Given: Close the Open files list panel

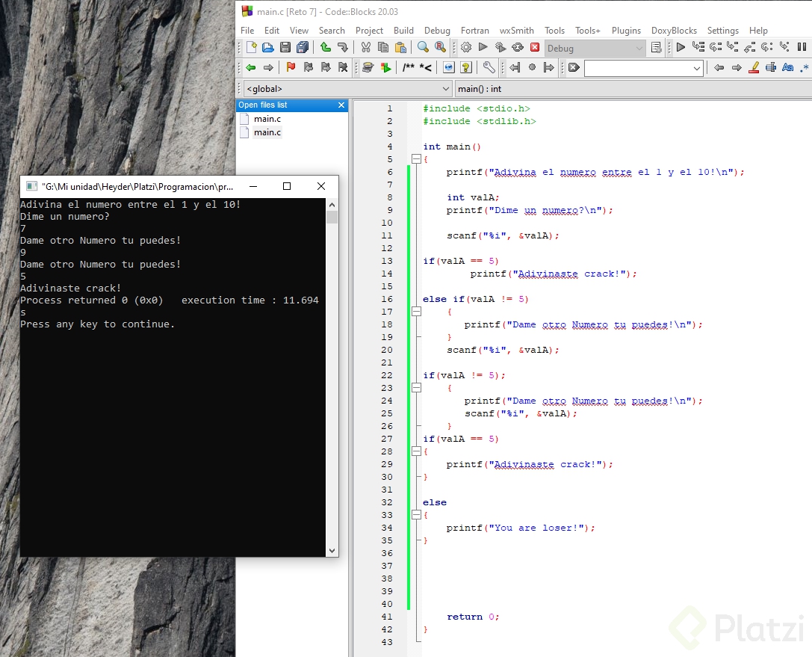Looking at the screenshot, I should pos(341,105).
